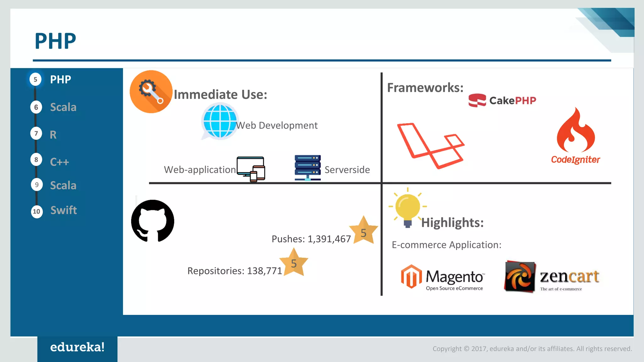Screen dimensions: 644x362
Task: Click the star badge next to Repositories
Action: (294, 262)
